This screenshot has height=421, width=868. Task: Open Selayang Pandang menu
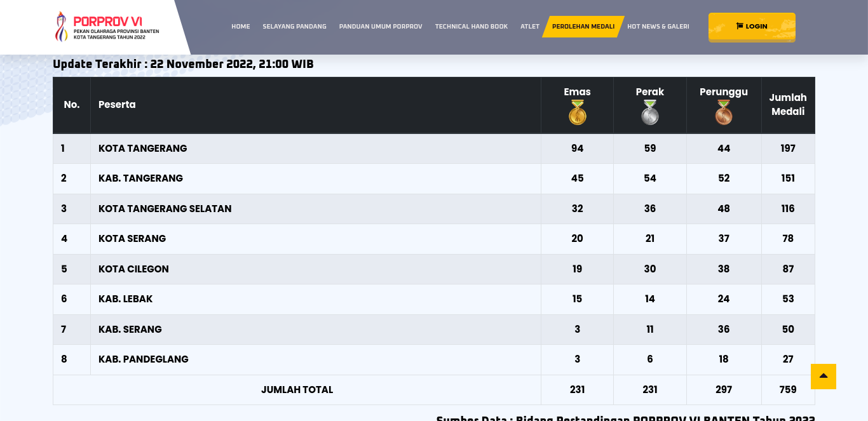click(x=294, y=27)
